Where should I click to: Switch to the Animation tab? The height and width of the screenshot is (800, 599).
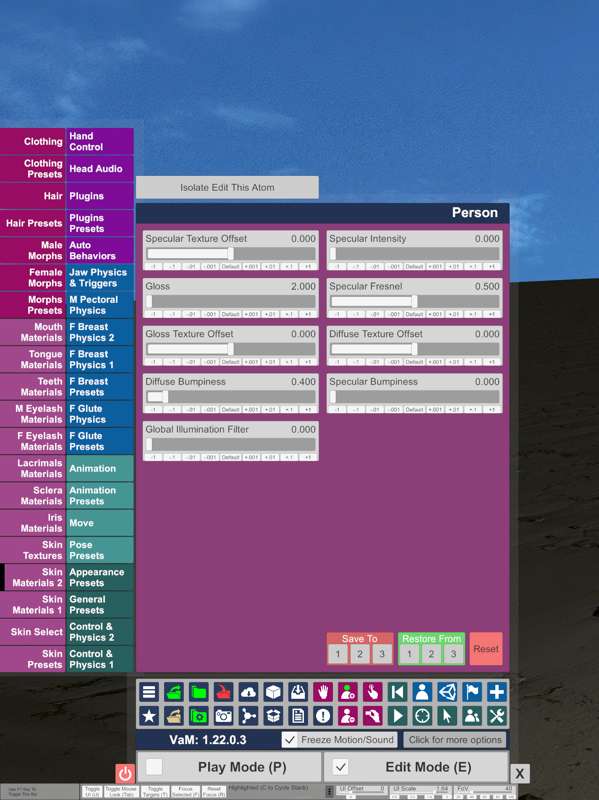pyautogui.click(x=100, y=468)
